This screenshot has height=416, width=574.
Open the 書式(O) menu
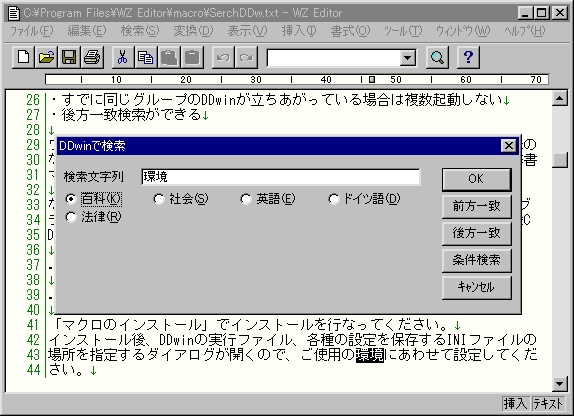click(350, 31)
